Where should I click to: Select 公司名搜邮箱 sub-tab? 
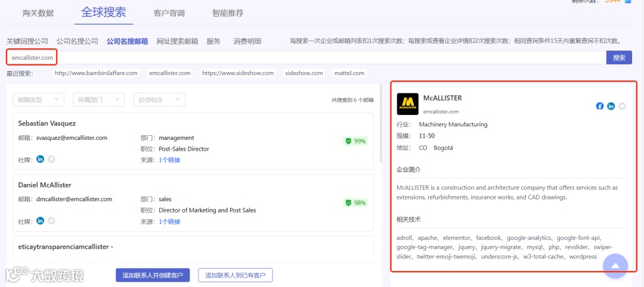[x=128, y=41]
